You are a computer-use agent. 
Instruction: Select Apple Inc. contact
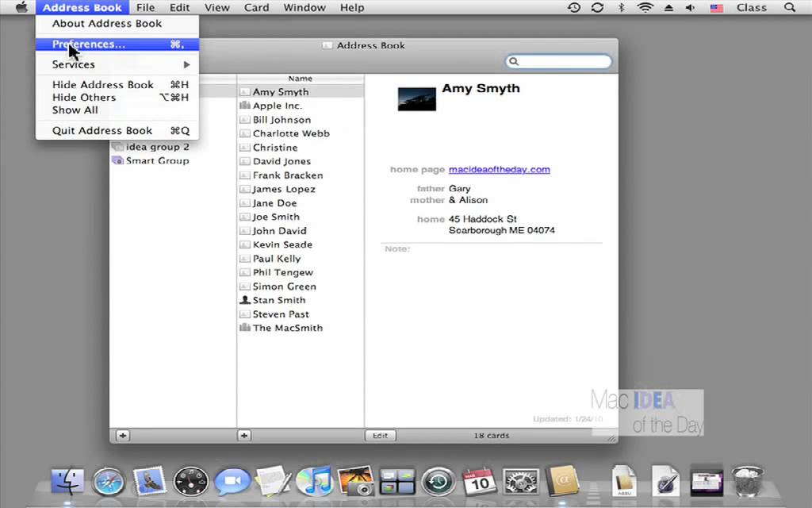301,106
